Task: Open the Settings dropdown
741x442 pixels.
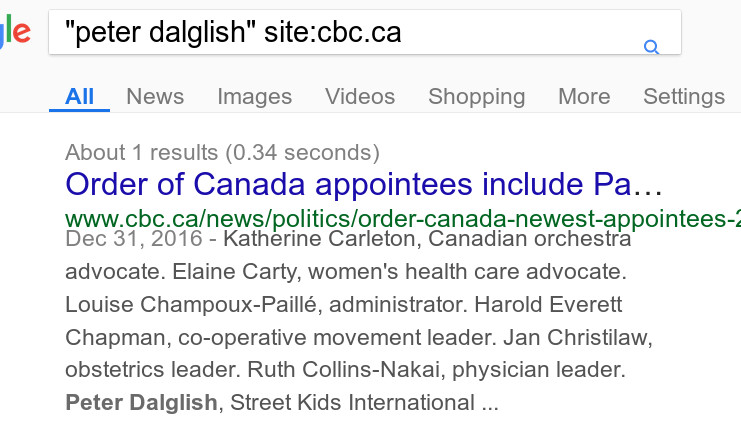Action: (684, 97)
